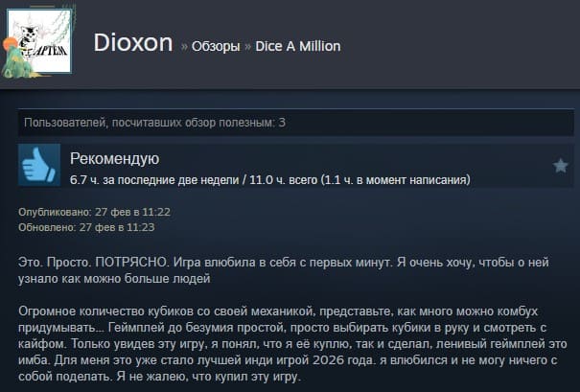Screen dimensions: 580x392
Task: Click the final sentence Я не жалею
Action: click(x=209, y=377)
